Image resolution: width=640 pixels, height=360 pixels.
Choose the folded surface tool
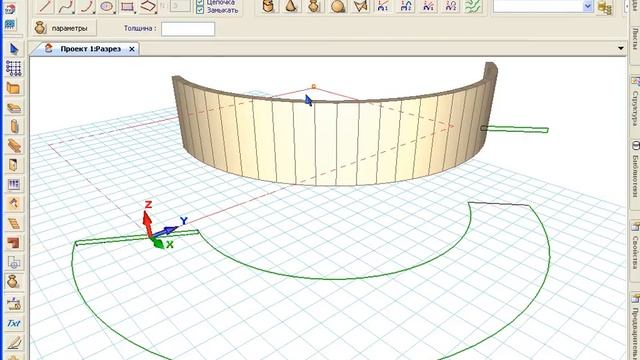360,7
